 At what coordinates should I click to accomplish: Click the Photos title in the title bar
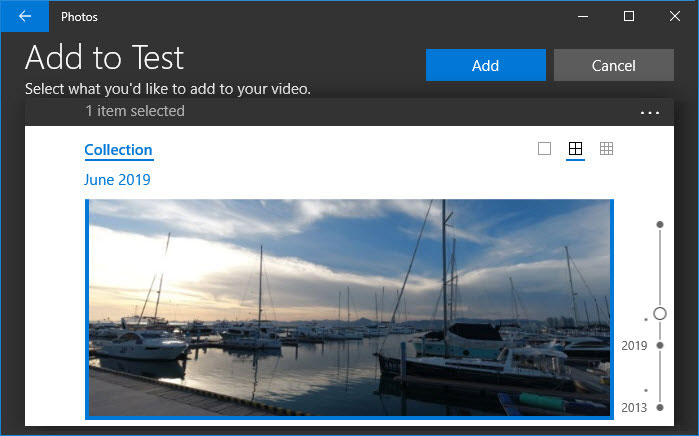79,16
